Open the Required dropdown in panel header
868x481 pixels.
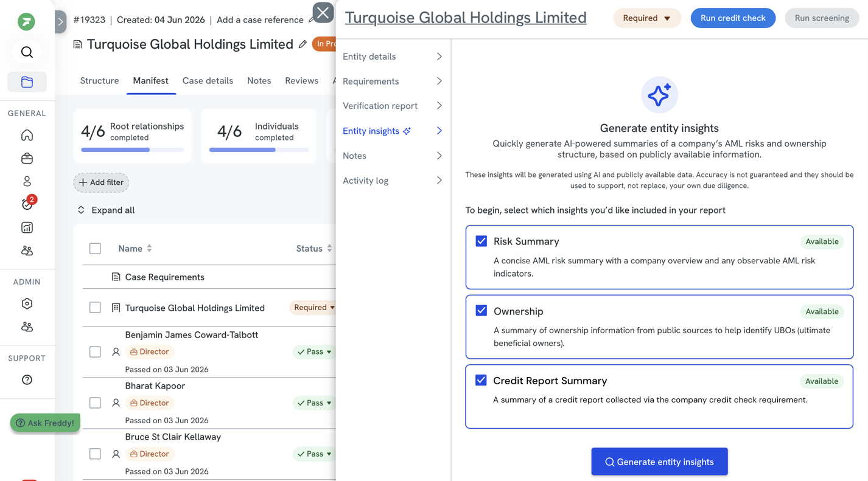coord(646,18)
